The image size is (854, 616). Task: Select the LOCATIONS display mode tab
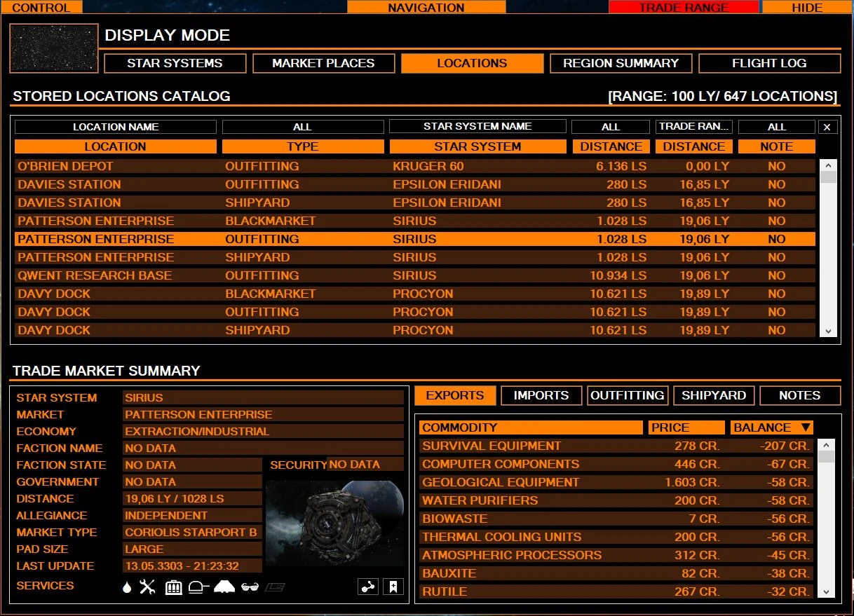pos(472,63)
